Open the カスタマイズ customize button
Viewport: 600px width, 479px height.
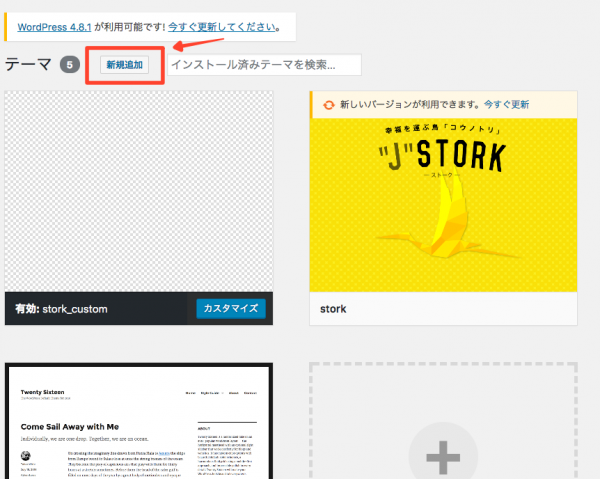(231, 308)
